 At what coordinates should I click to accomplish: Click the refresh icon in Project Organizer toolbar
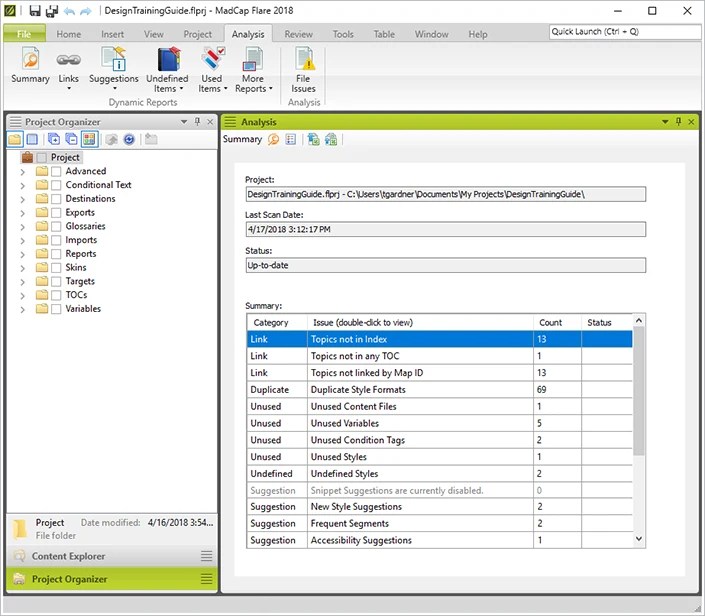click(129, 139)
